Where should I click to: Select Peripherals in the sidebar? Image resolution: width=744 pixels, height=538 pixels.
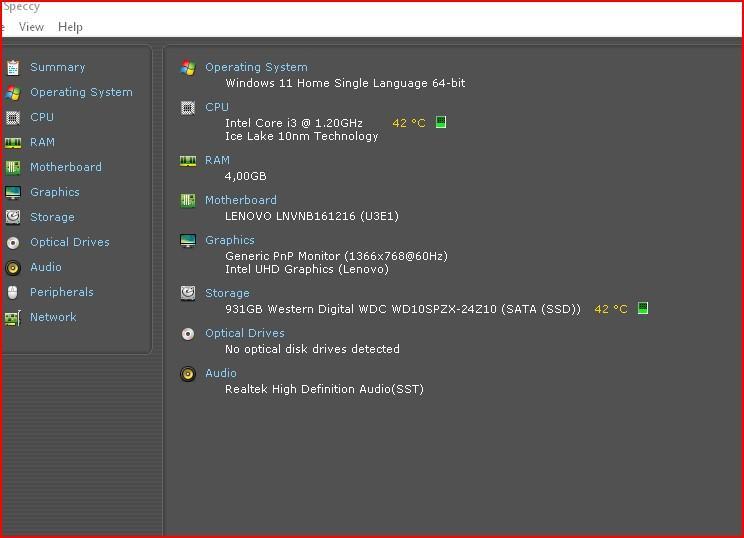pyautogui.click(x=62, y=292)
